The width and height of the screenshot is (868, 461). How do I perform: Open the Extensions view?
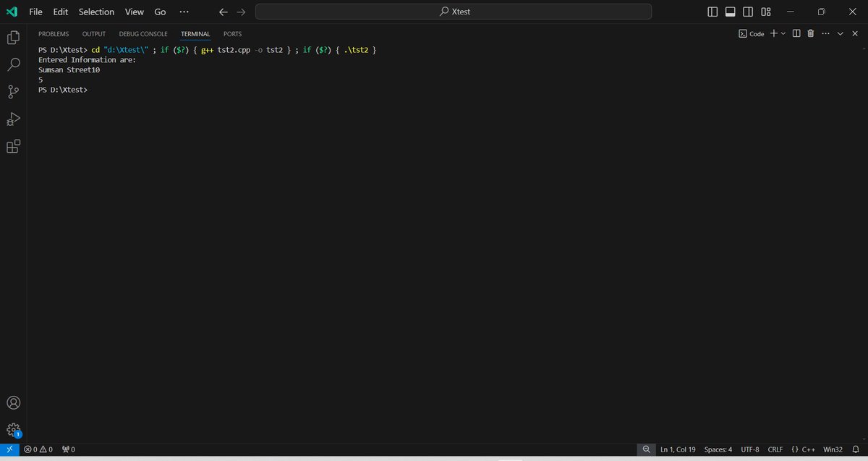[x=13, y=146]
